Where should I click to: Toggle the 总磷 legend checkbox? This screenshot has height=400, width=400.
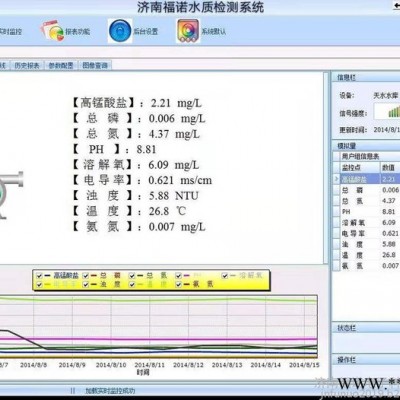[86, 276]
